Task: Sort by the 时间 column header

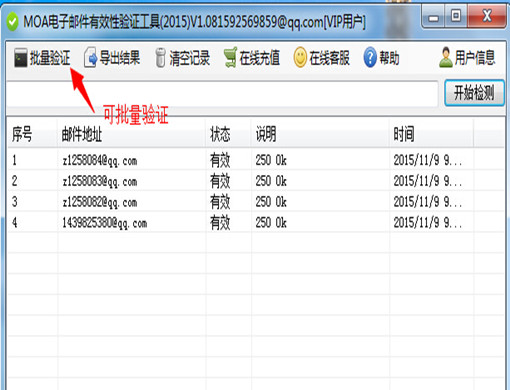Action: pos(431,134)
